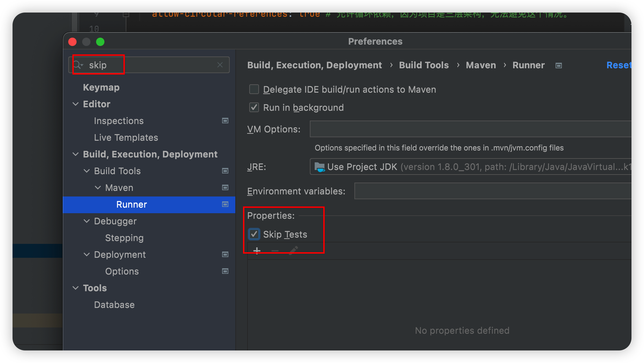Uncheck Run in background
Screen dimensions: 644x363
coord(254,107)
